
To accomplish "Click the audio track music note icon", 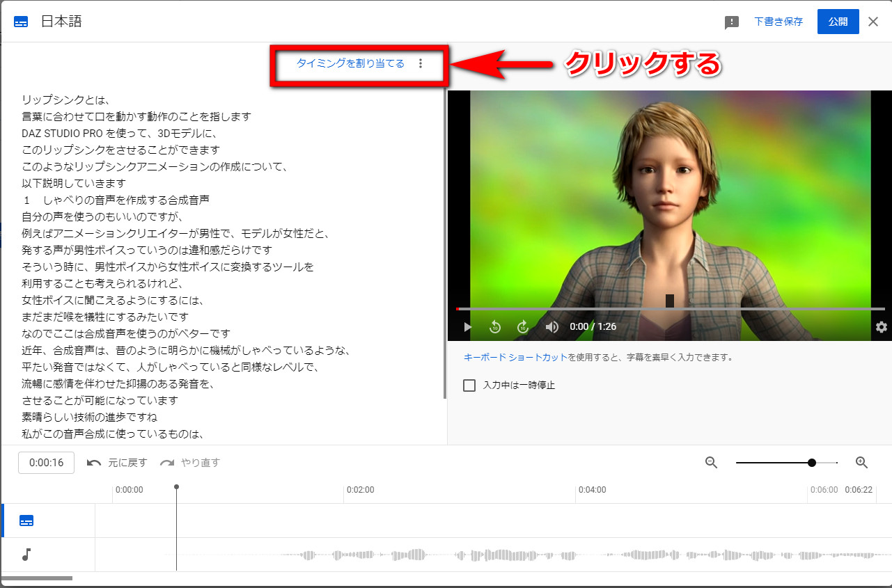I will [x=26, y=555].
